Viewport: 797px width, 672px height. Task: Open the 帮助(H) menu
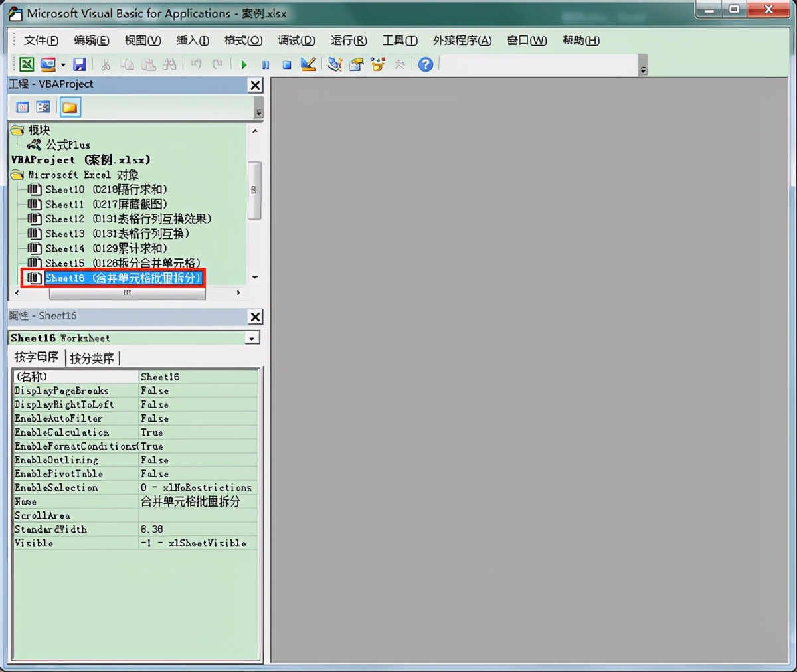[581, 41]
